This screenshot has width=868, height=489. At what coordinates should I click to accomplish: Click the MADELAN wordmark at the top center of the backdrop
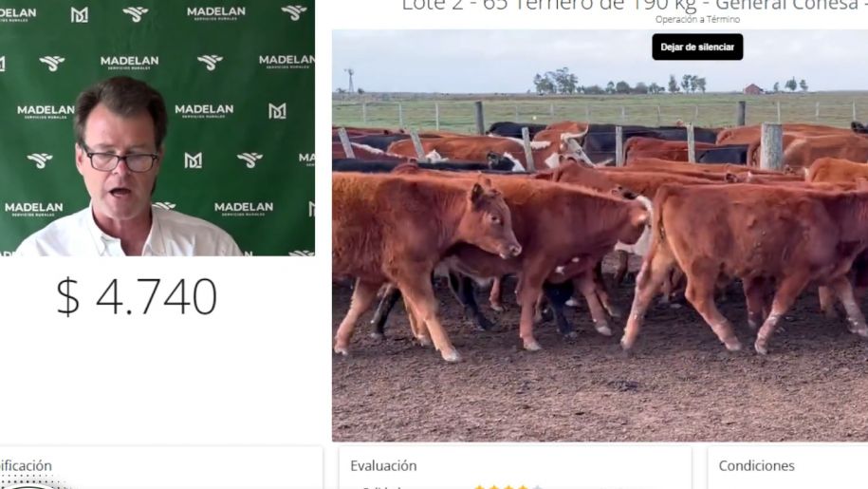pyautogui.click(x=216, y=12)
